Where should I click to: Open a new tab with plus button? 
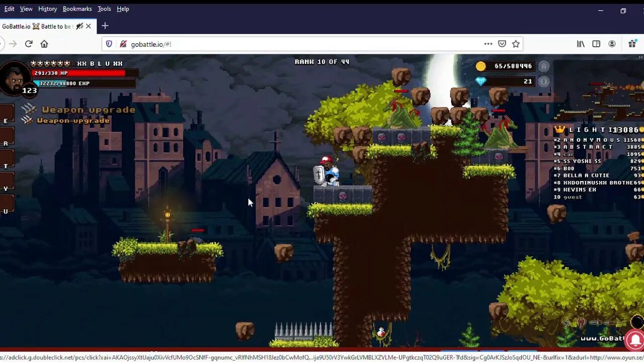coord(105,26)
